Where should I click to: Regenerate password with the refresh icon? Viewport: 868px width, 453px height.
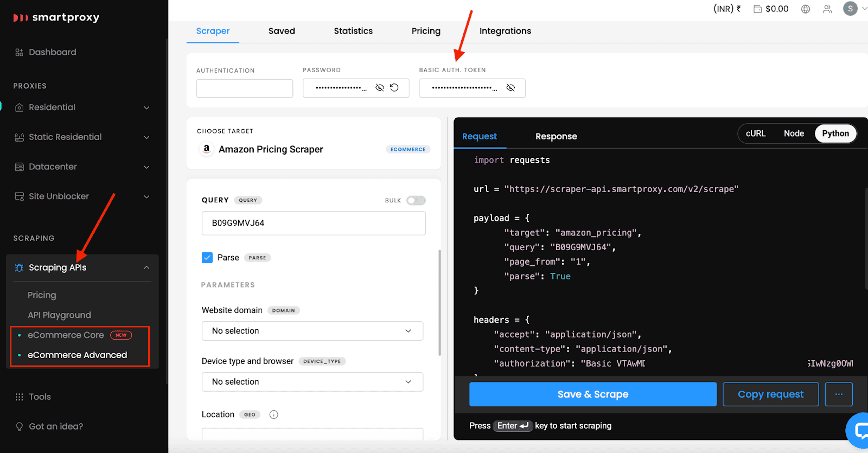point(394,87)
